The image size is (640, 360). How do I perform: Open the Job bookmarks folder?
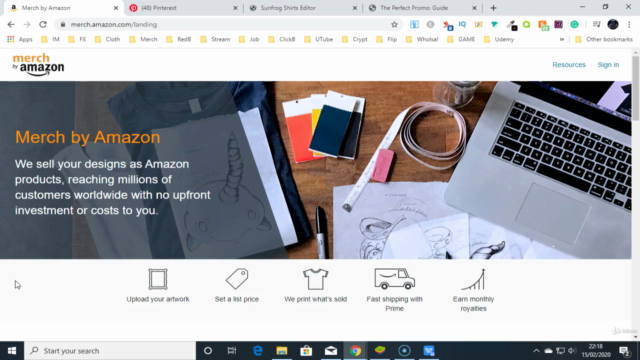tap(249, 39)
